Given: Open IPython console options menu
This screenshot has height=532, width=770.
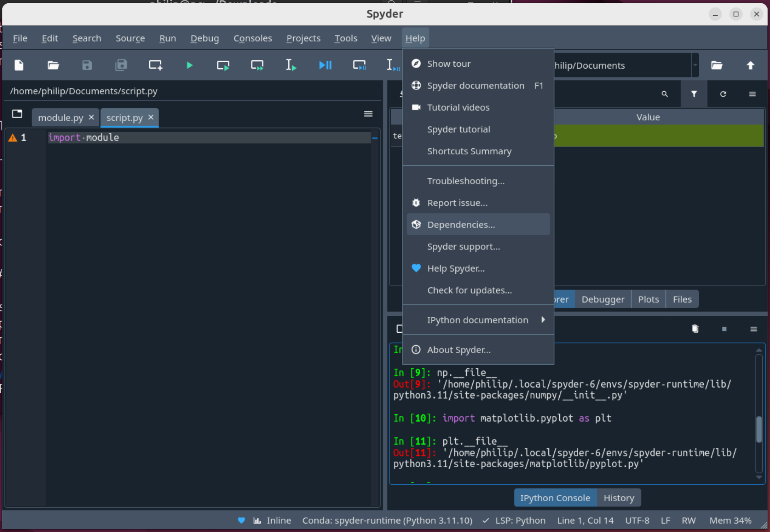Looking at the screenshot, I should click(753, 329).
